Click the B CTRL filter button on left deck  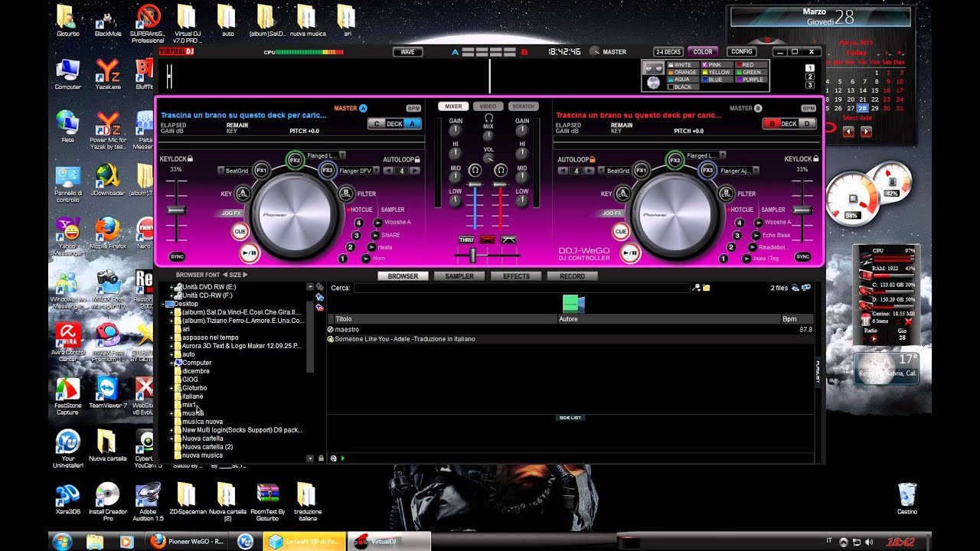coord(346,194)
